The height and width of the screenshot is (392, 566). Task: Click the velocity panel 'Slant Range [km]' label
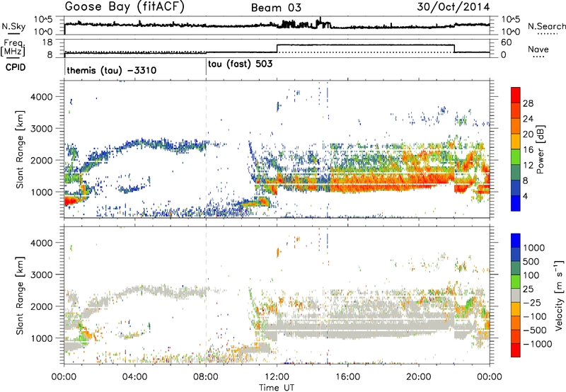click(20, 295)
